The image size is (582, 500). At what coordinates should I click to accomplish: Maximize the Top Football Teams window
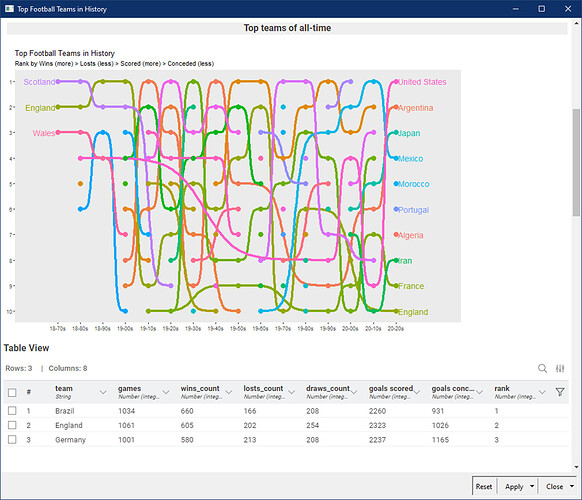542,9
